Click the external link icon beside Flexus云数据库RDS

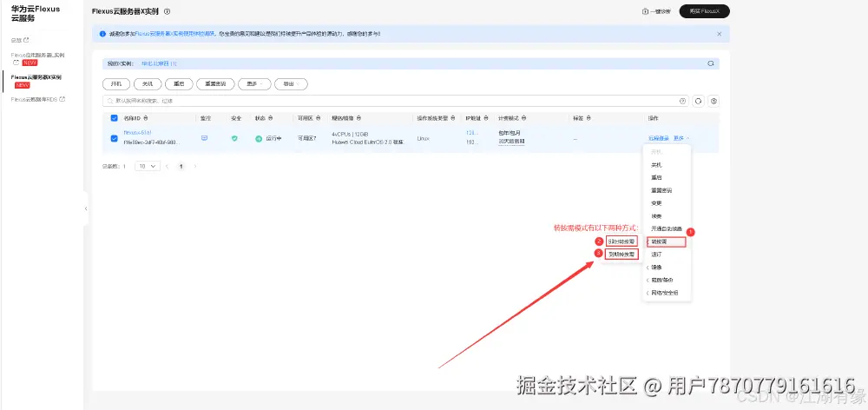(62, 99)
